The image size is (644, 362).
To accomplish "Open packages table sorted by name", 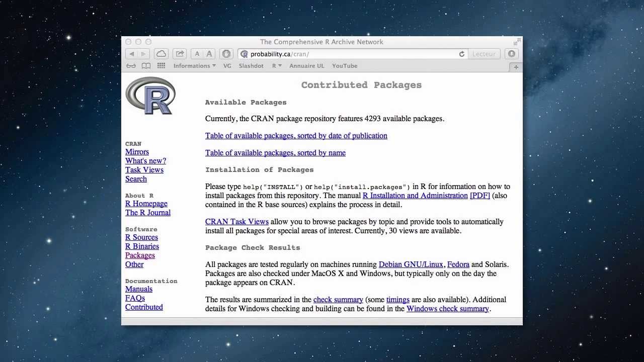I will 275,153.
